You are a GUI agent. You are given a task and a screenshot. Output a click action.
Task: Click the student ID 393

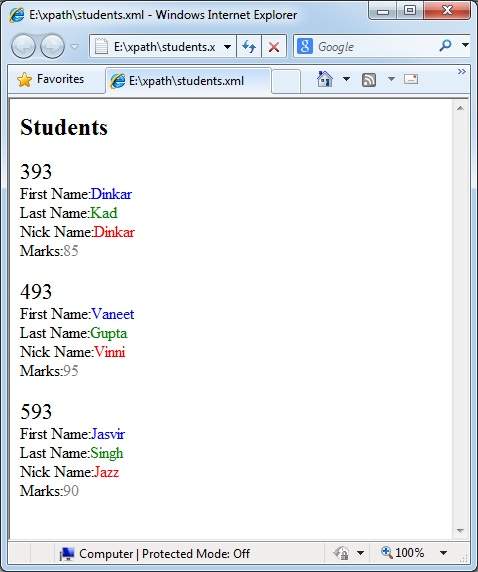coord(36,171)
